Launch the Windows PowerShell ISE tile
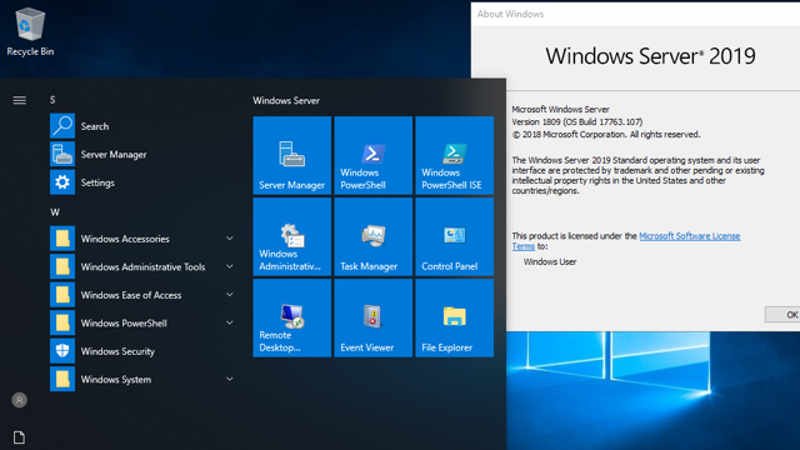The height and width of the screenshot is (450, 800). [455, 156]
